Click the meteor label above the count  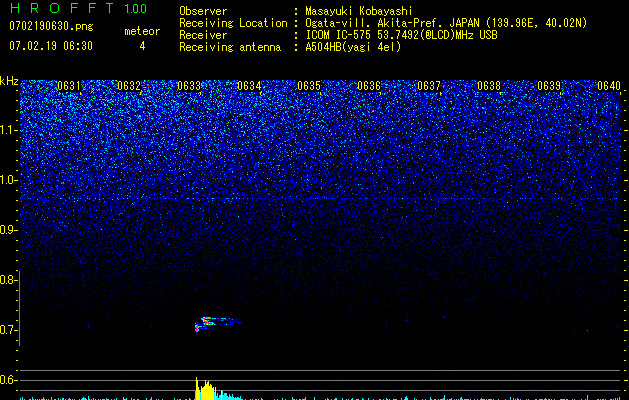pyautogui.click(x=142, y=31)
